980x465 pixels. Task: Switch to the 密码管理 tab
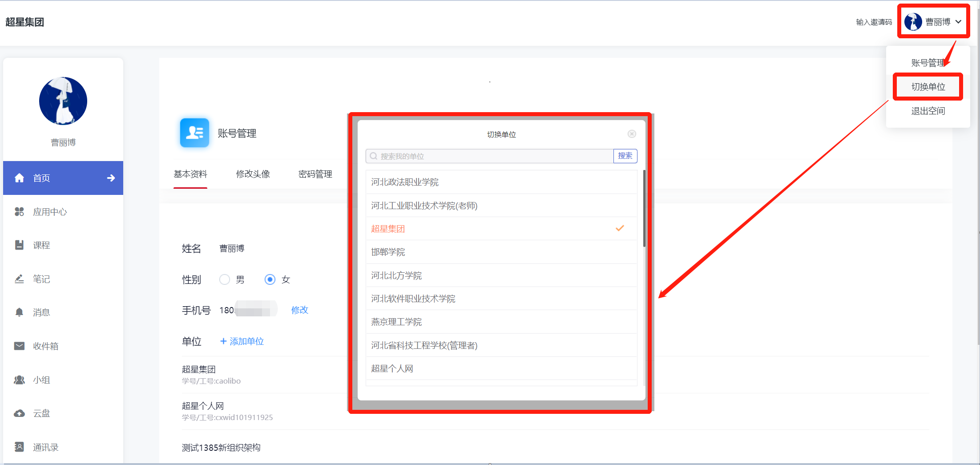coord(315,174)
